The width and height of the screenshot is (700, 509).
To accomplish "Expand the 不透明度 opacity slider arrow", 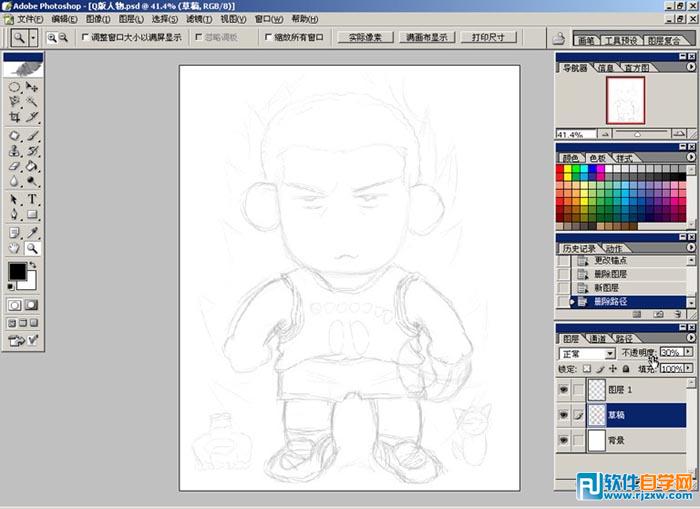I will pos(688,353).
